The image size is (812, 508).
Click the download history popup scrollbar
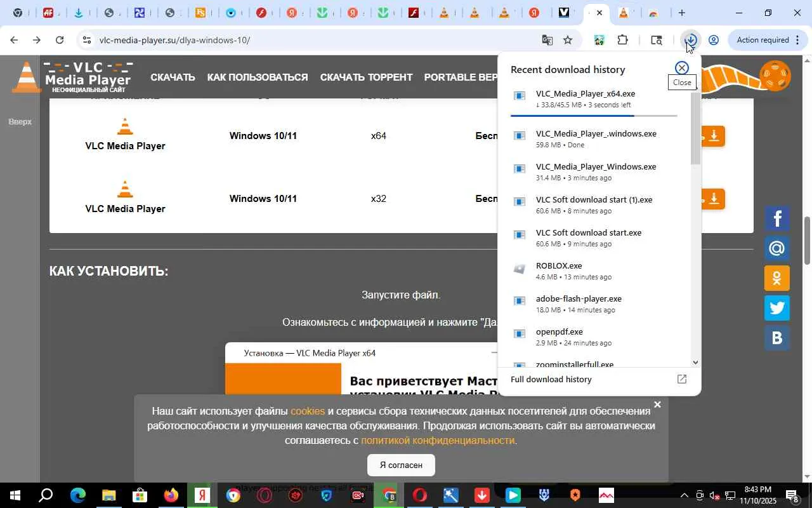pyautogui.click(x=695, y=128)
